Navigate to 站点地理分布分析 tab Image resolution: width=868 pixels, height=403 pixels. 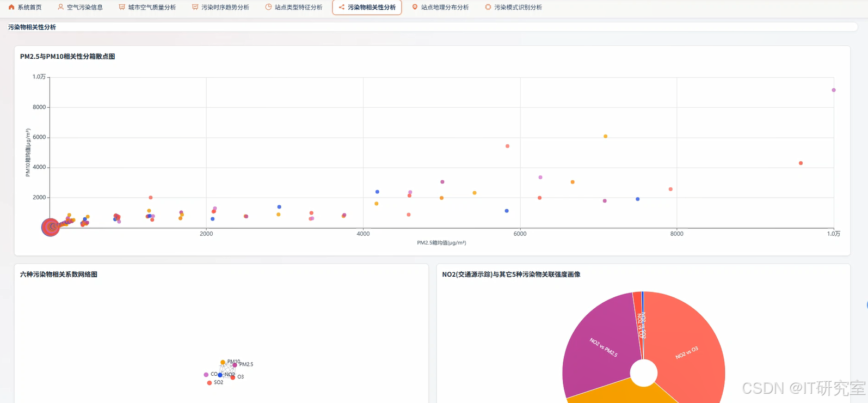[x=440, y=8]
